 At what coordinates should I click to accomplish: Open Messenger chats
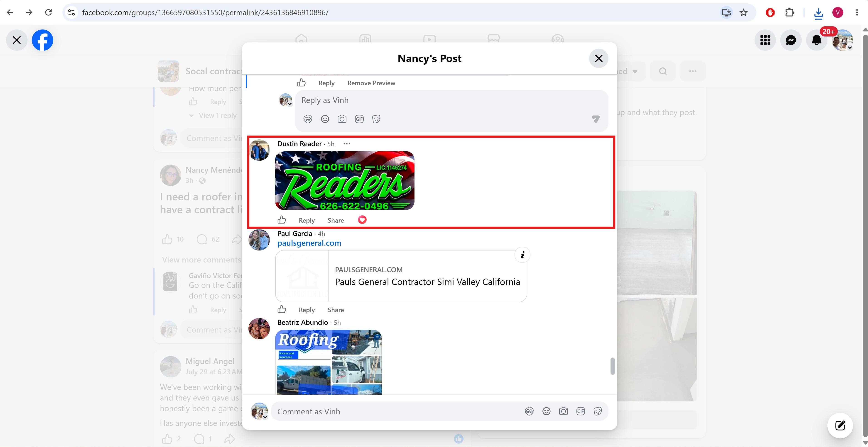point(791,40)
